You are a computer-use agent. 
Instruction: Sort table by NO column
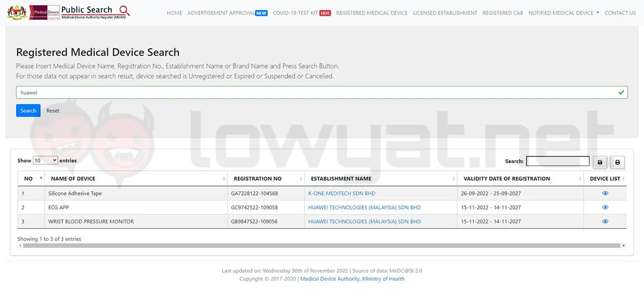[x=31, y=178]
